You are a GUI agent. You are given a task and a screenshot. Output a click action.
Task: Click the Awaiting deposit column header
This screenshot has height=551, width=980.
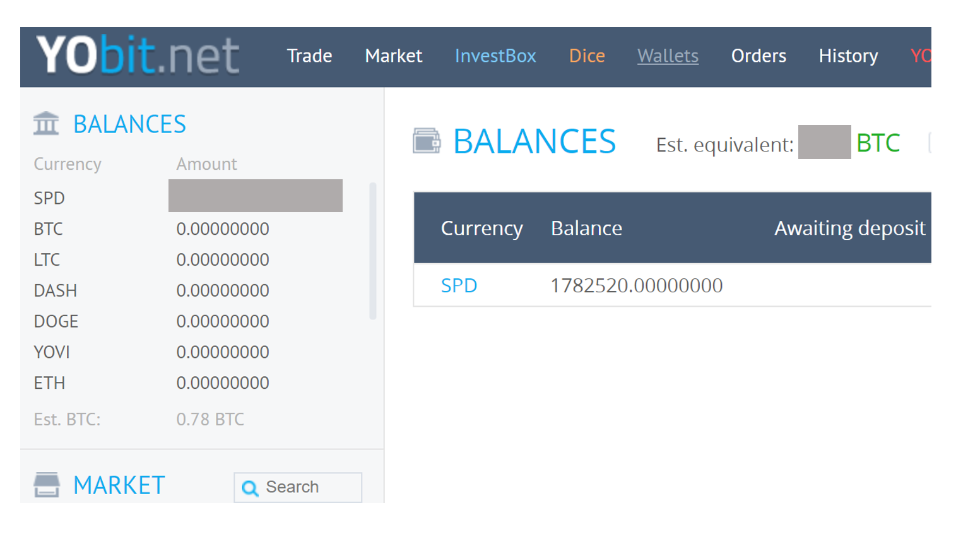[850, 228]
